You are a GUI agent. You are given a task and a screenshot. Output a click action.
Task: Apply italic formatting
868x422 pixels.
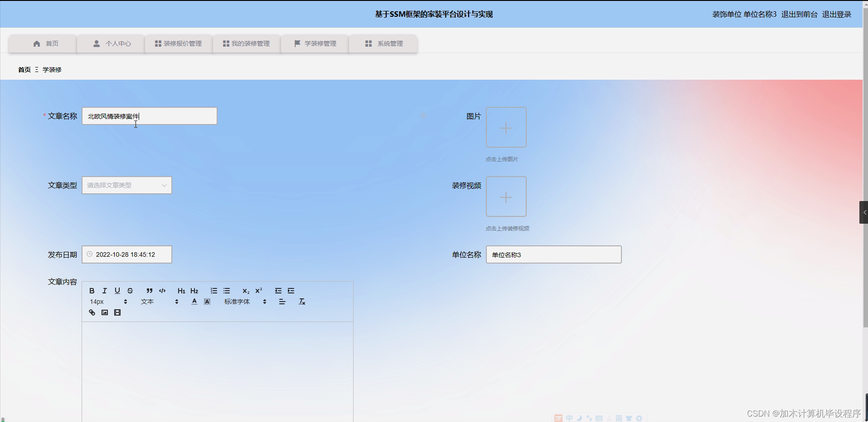105,291
